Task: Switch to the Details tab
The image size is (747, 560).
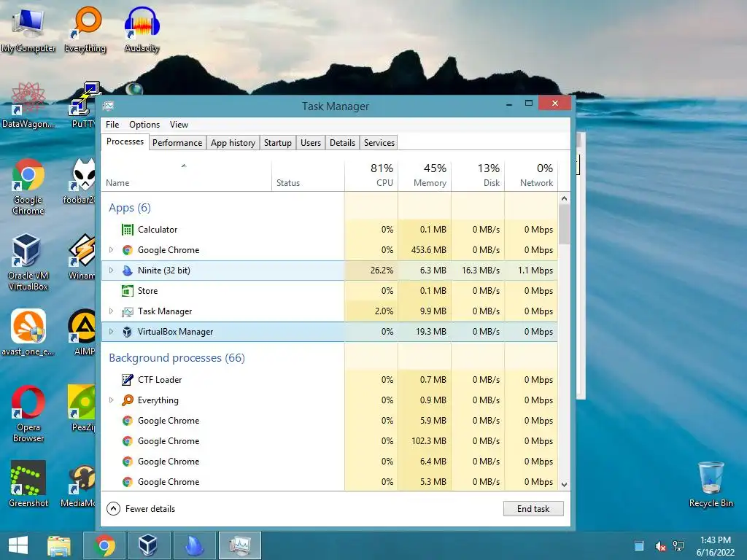Action: pos(343,143)
